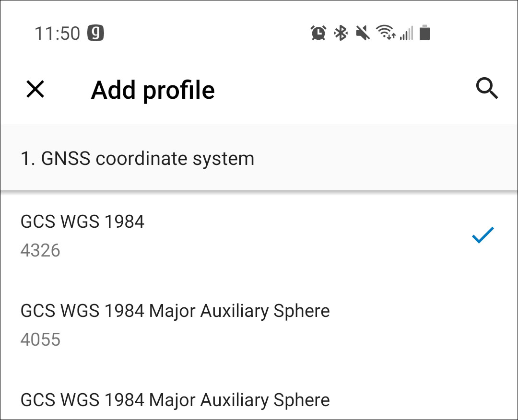Tap the Wi-Fi signal icon

pyautogui.click(x=385, y=33)
